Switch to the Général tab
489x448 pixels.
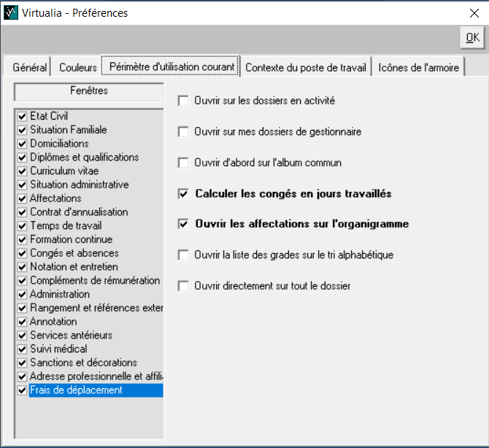coord(30,67)
